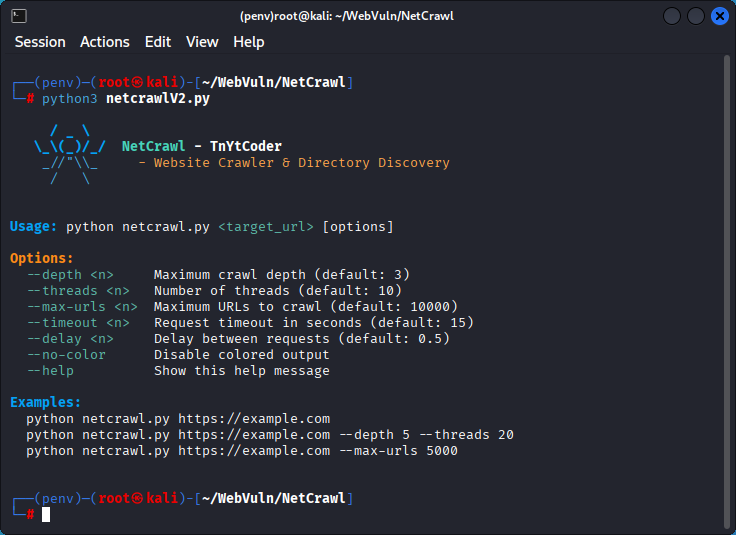This screenshot has height=535, width=736.
Task: Click 'Maximum URLs to crawl (default: 10000)' text
Action: pyautogui.click(x=306, y=306)
